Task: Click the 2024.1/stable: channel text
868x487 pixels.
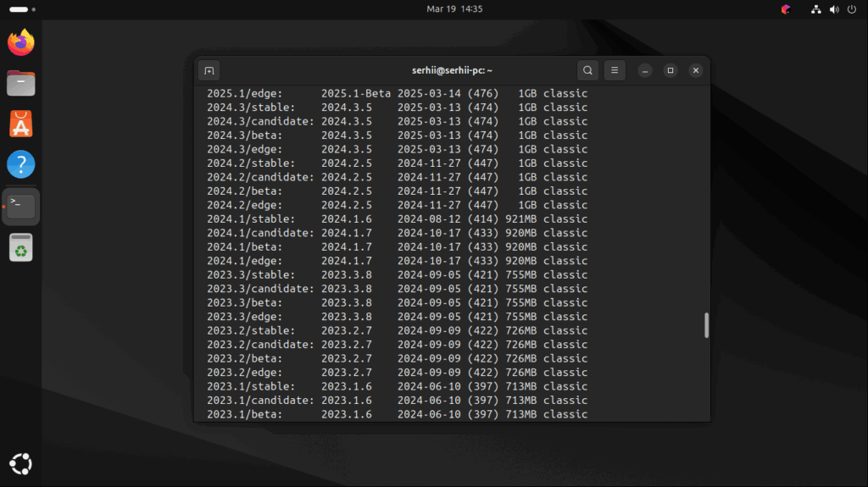Action: tap(251, 219)
